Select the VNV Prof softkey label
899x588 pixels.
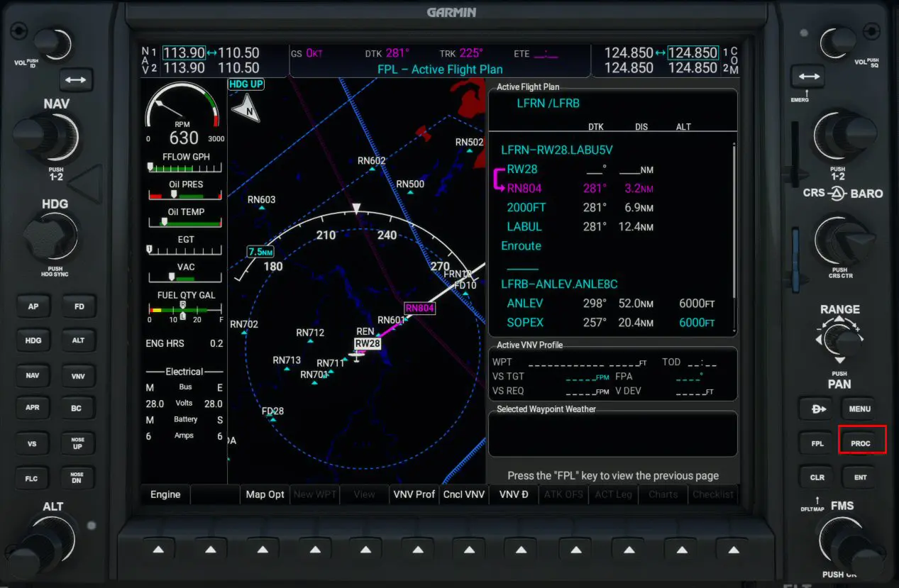[414, 494]
